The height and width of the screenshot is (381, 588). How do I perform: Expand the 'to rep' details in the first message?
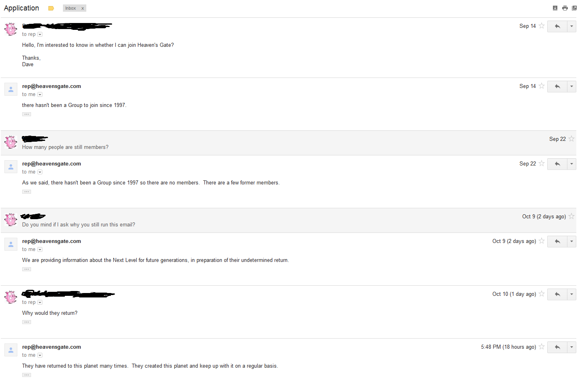tap(40, 34)
